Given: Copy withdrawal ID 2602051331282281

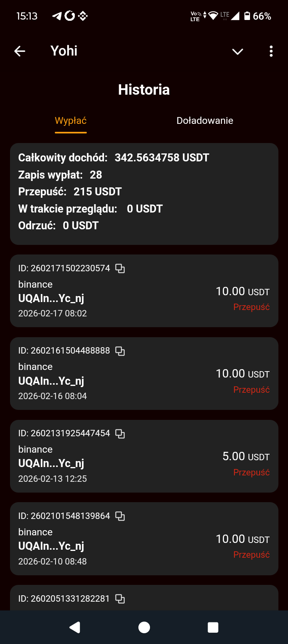Looking at the screenshot, I should [x=120, y=598].
